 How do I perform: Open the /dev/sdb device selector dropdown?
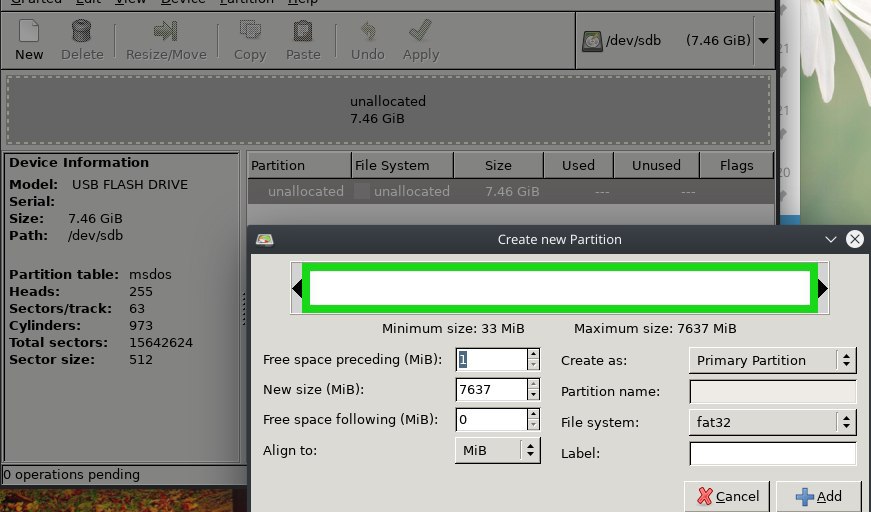763,41
